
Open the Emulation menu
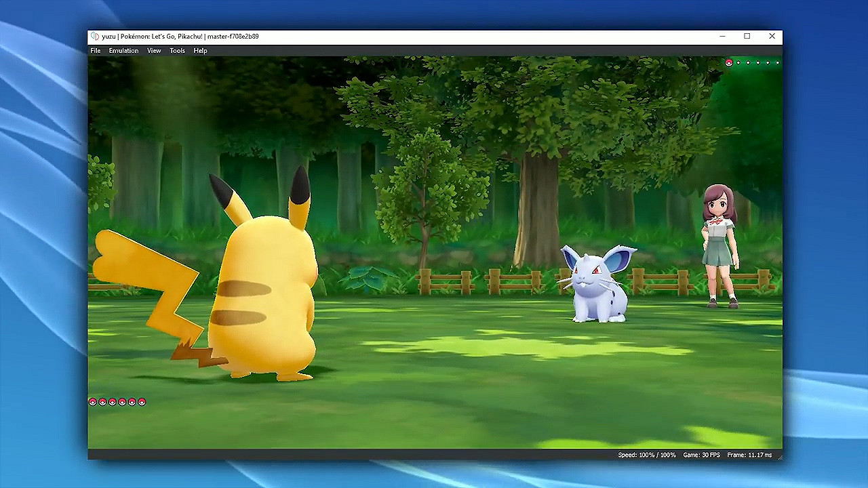(123, 51)
